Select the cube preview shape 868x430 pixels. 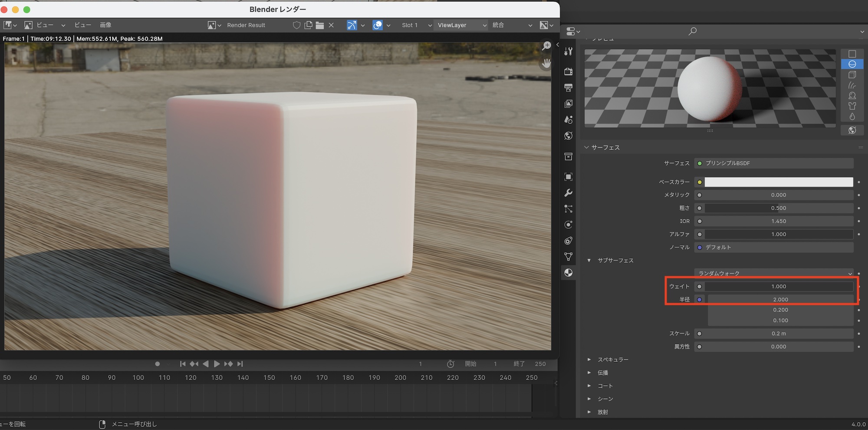tap(852, 75)
